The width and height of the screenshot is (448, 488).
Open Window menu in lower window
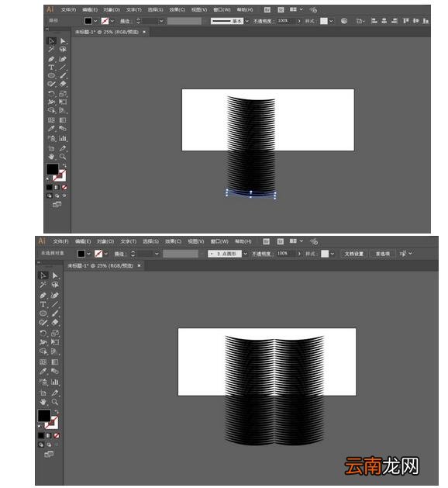tap(219, 241)
